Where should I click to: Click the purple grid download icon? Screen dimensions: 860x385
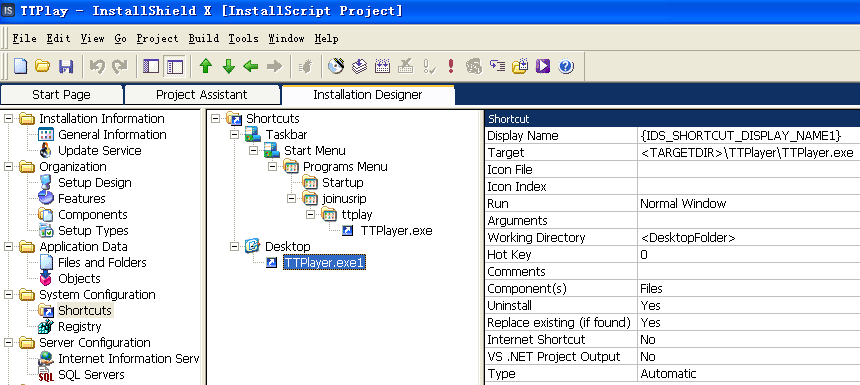pos(382,66)
